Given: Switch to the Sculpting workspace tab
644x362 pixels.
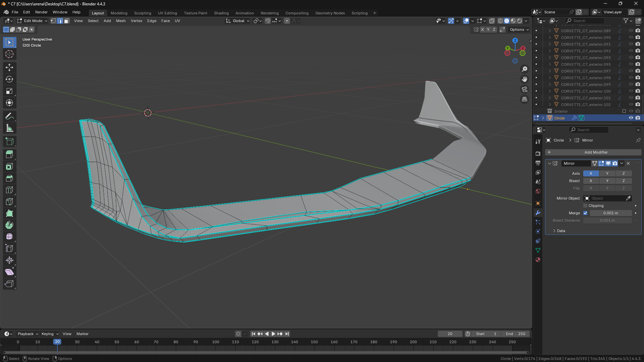Looking at the screenshot, I should point(143,13).
